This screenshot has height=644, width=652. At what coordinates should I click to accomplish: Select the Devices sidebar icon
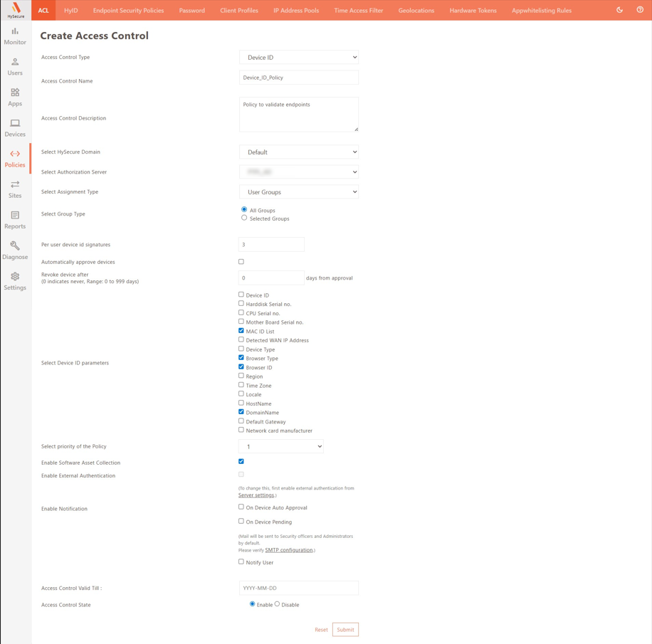[x=15, y=127]
